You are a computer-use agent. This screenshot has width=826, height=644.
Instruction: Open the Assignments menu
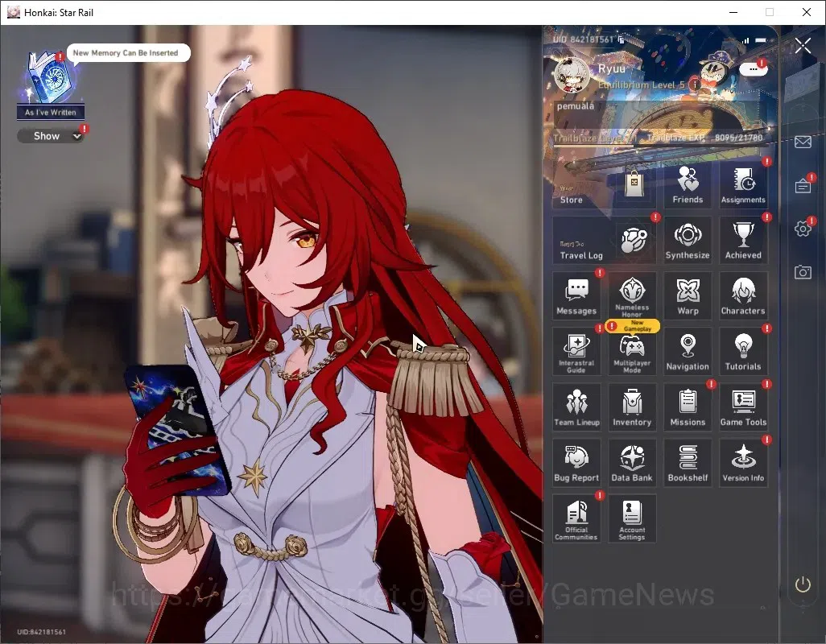pyautogui.click(x=743, y=185)
